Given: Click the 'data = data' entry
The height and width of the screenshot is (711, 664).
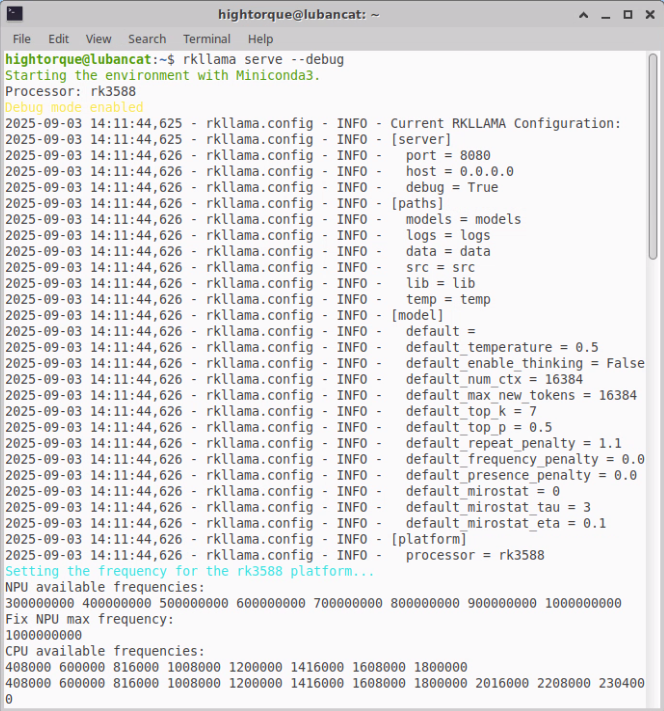Looking at the screenshot, I should pyautogui.click(x=448, y=251).
